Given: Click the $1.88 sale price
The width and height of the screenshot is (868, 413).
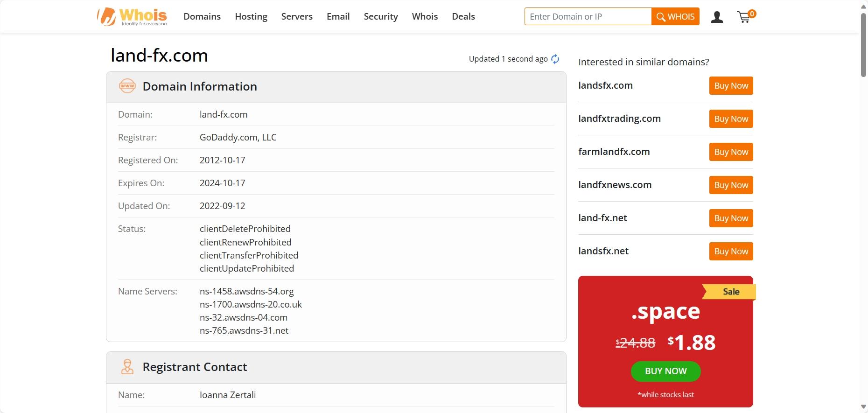Looking at the screenshot, I should point(692,343).
